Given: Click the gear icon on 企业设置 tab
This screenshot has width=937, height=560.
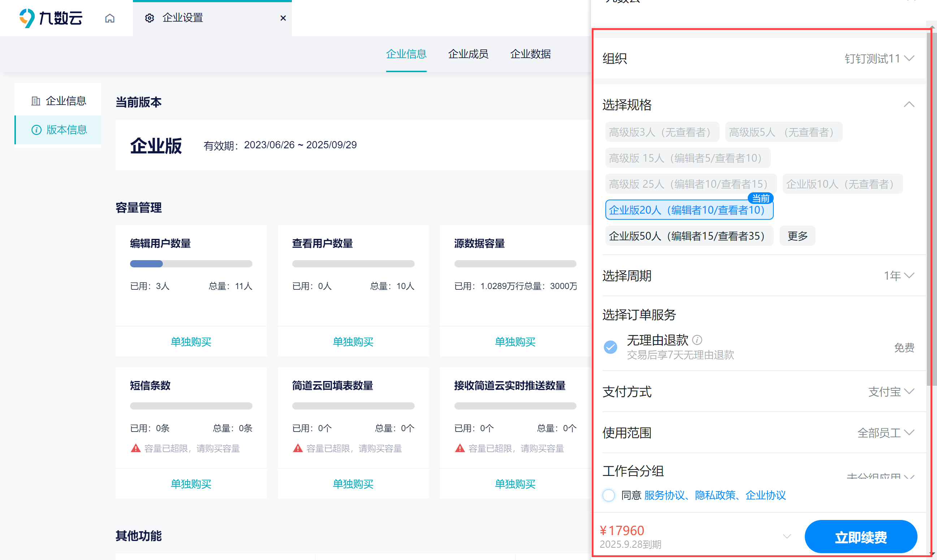Looking at the screenshot, I should [150, 18].
